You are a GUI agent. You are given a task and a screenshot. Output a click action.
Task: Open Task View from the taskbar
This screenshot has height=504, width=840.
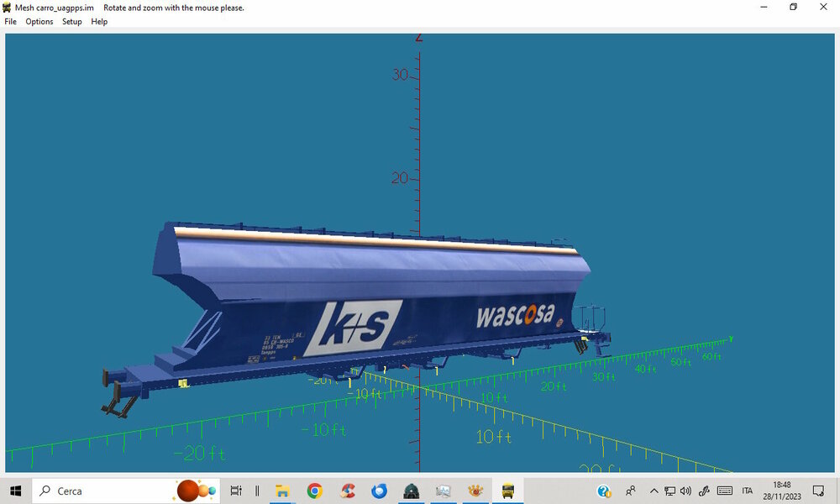point(236,491)
